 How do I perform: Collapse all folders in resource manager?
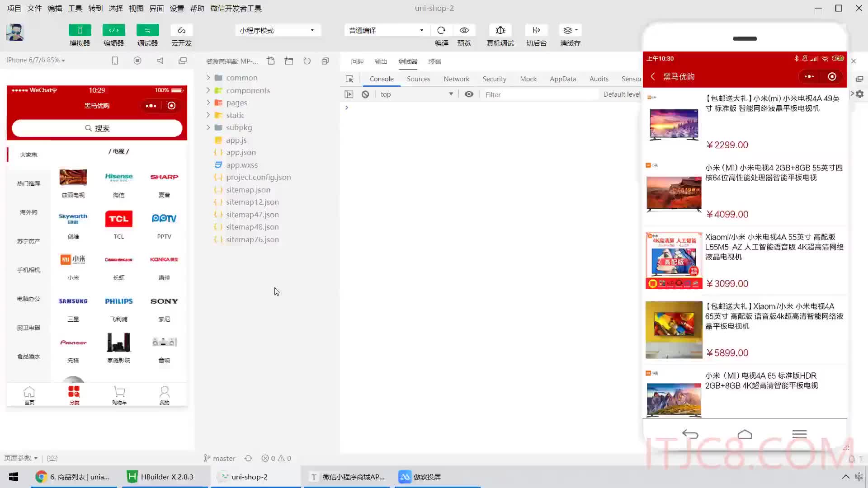point(325,61)
